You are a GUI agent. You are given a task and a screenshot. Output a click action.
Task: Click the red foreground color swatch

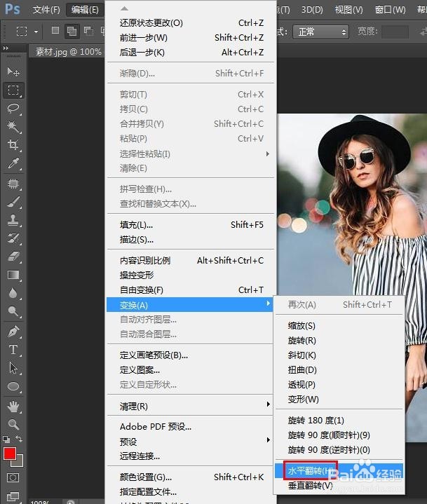coord(10,454)
